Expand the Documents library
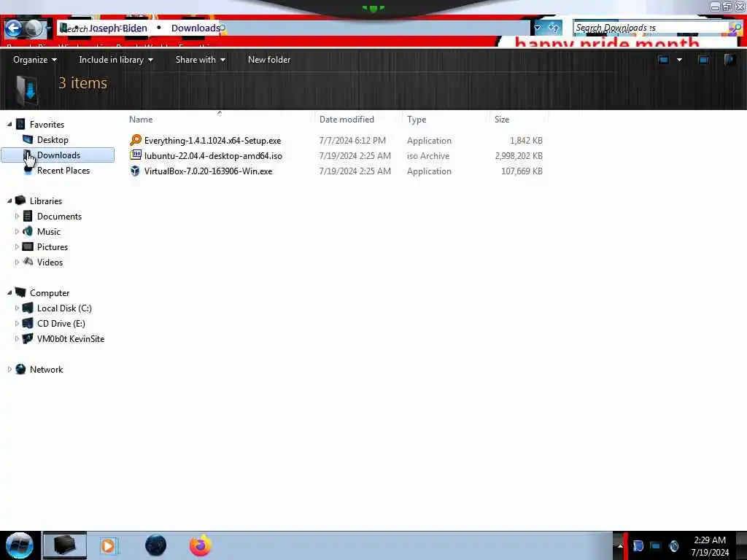 point(18,216)
